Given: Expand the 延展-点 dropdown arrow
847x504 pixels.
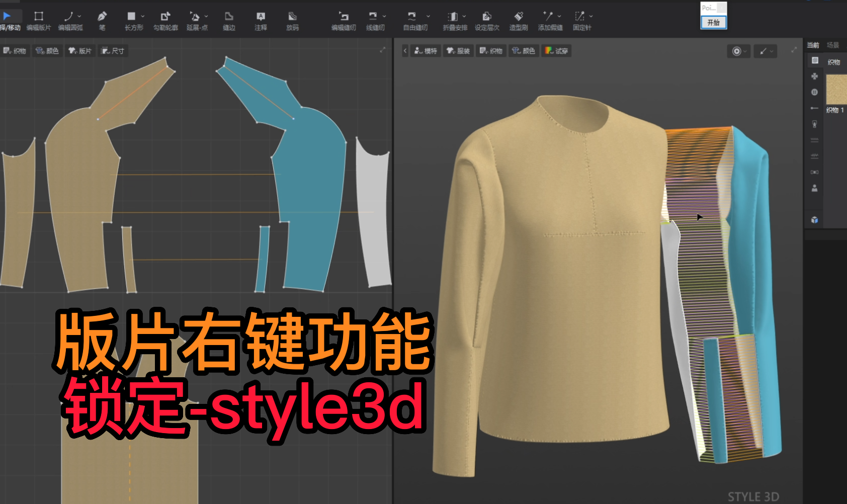Looking at the screenshot, I should [x=206, y=17].
